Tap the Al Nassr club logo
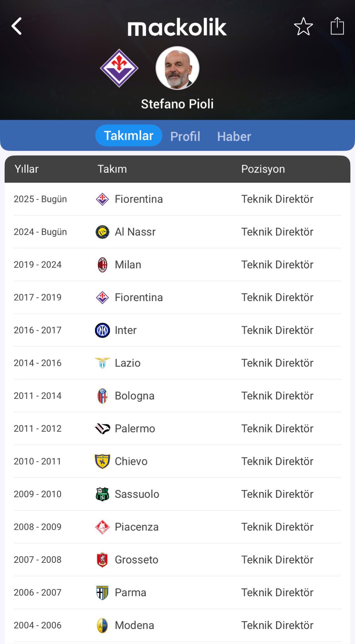The width and height of the screenshot is (355, 644). pyautogui.click(x=103, y=232)
